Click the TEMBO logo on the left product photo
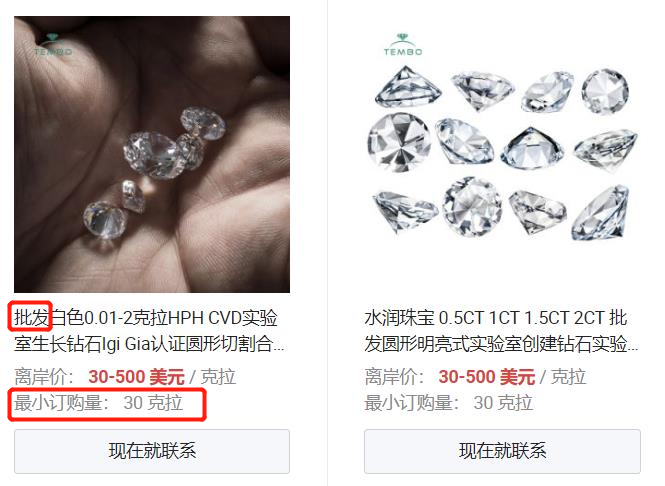 [53, 45]
